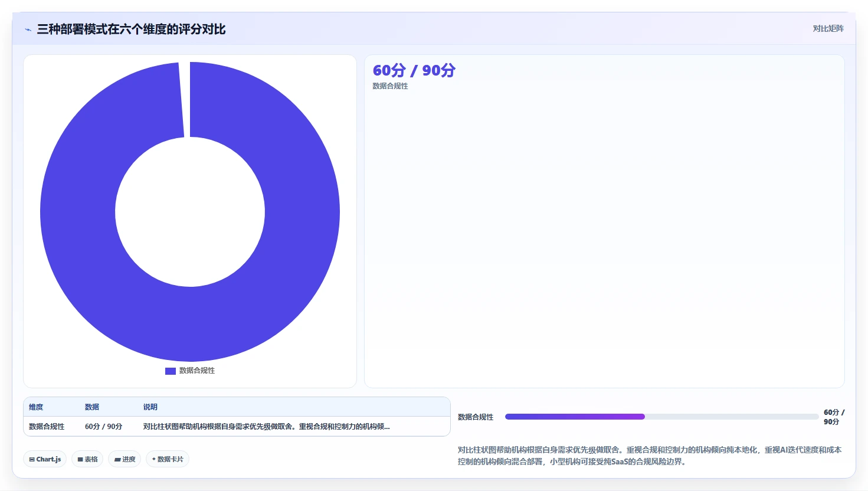Click the truncated 对比柱状图 description cell
This screenshot has width=868, height=491.
[267, 427]
